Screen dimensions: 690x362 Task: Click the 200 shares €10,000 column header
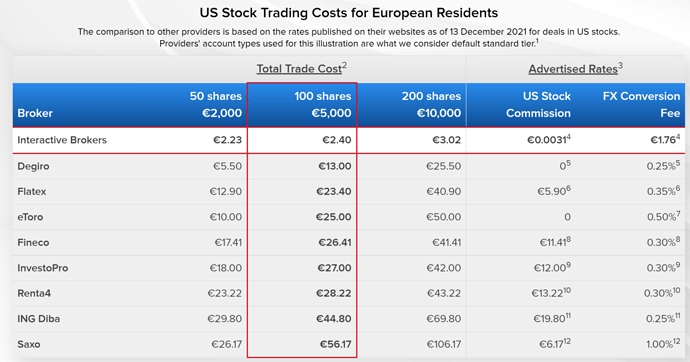[431, 105]
